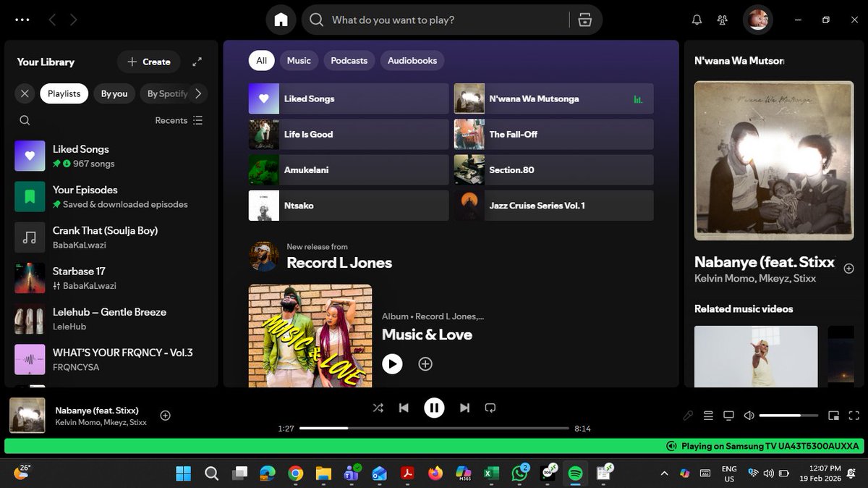This screenshot has width=868, height=488.
Task: Adjust the volume slider
Action: tap(789, 416)
